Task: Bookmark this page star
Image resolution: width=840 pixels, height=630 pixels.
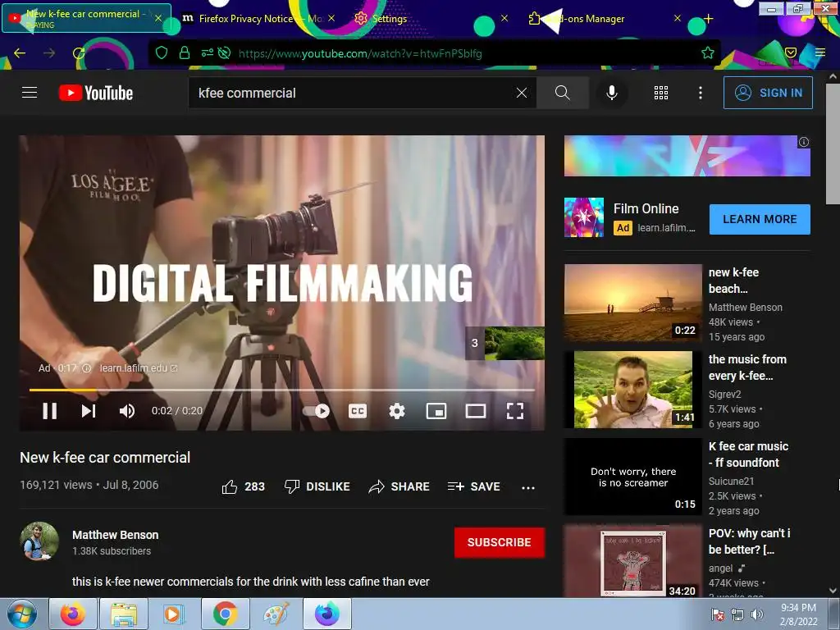Action: (708, 53)
